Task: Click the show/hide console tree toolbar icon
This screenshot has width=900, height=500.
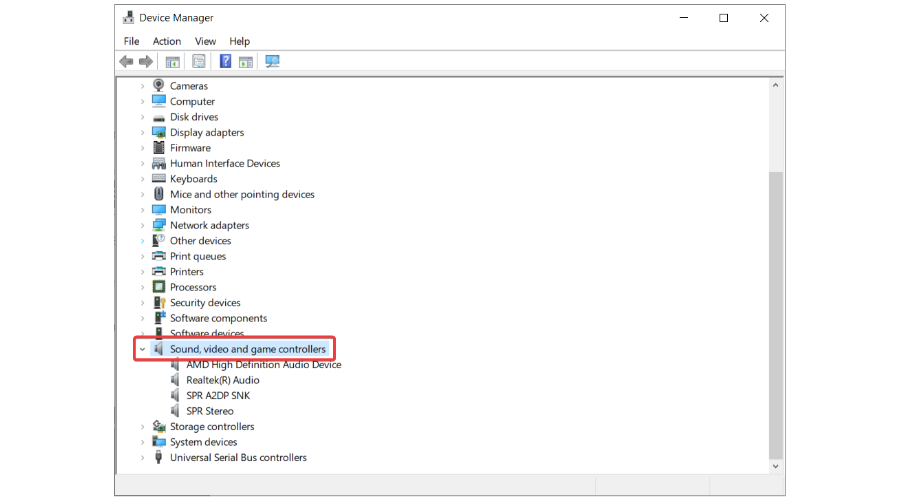Action: 172,61
